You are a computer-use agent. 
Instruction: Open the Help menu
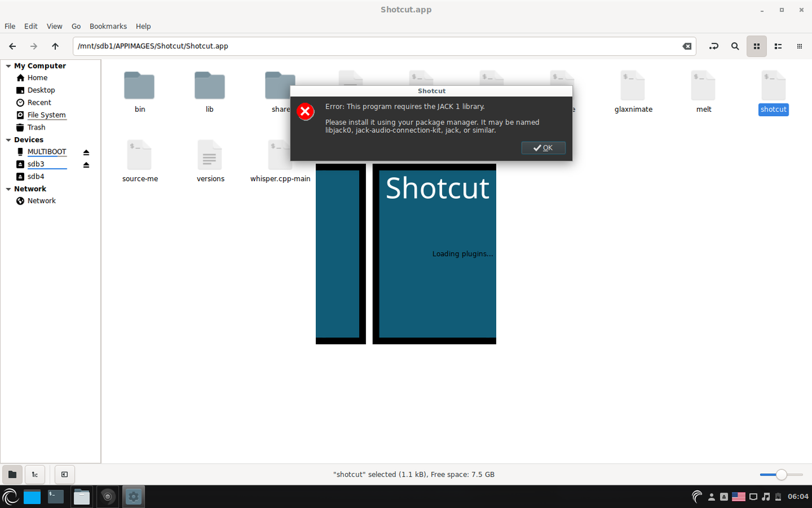point(143,26)
